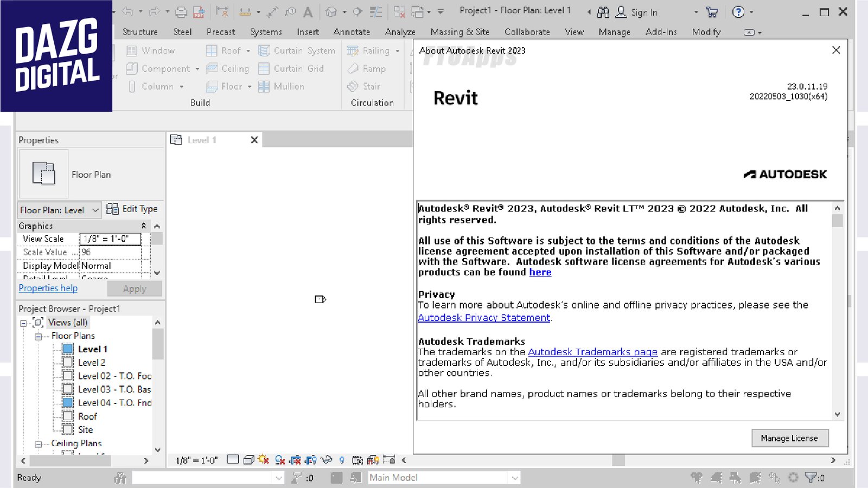
Task: Click Temporary Hide/Isolate glasses icon
Action: pos(326,460)
